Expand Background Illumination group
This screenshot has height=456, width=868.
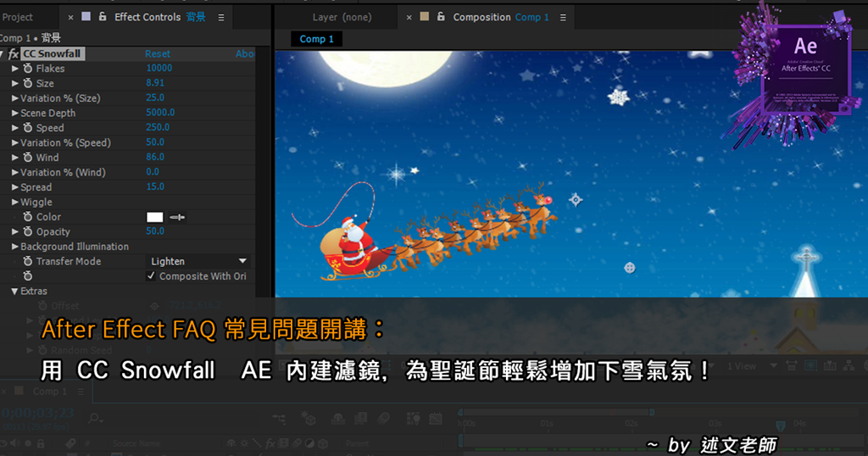point(15,247)
